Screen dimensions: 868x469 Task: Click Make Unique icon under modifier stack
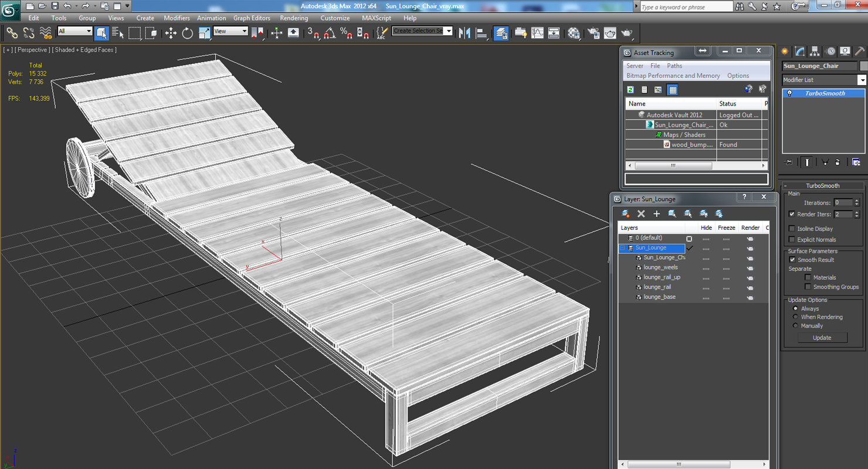[825, 162]
